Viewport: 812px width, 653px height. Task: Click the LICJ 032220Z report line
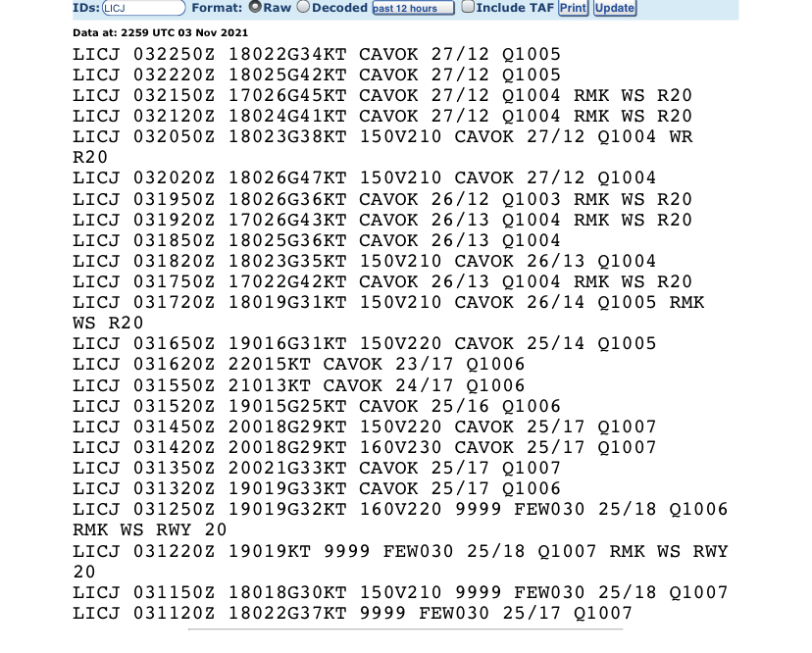coord(317,75)
